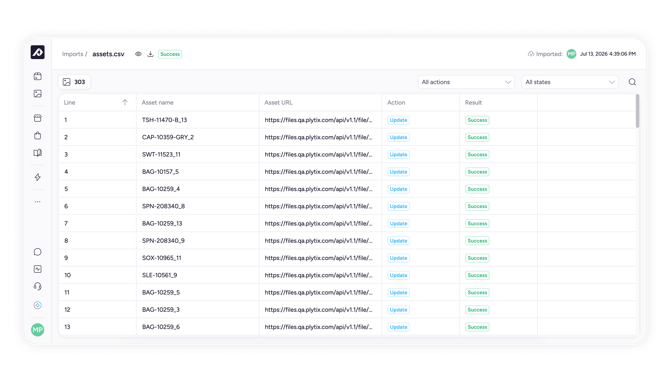Click the cloud import icon near Imported
670x382 pixels.
(x=531, y=54)
